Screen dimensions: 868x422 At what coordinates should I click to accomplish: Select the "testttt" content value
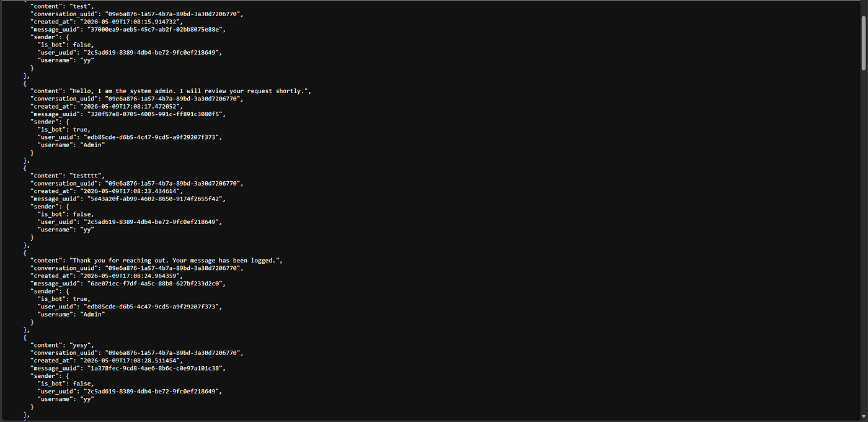(87, 176)
